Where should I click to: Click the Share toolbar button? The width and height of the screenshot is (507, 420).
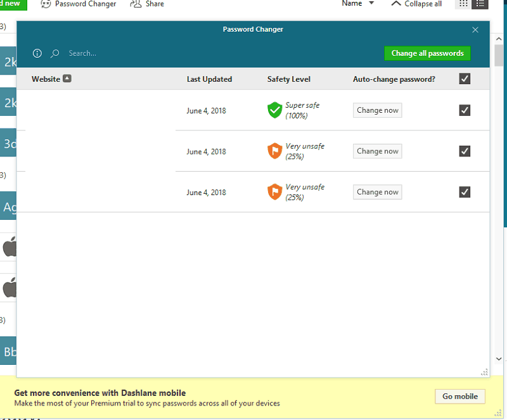147,4
